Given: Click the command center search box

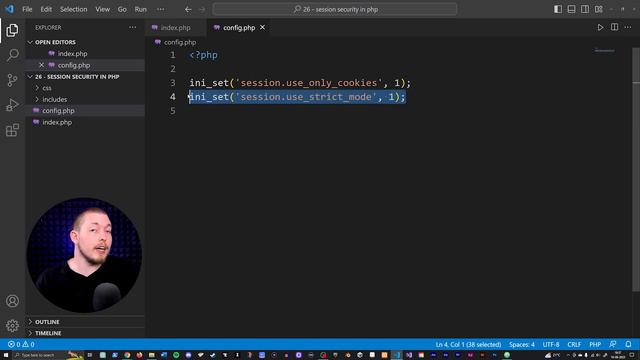Looking at the screenshot, I should coord(335,9).
